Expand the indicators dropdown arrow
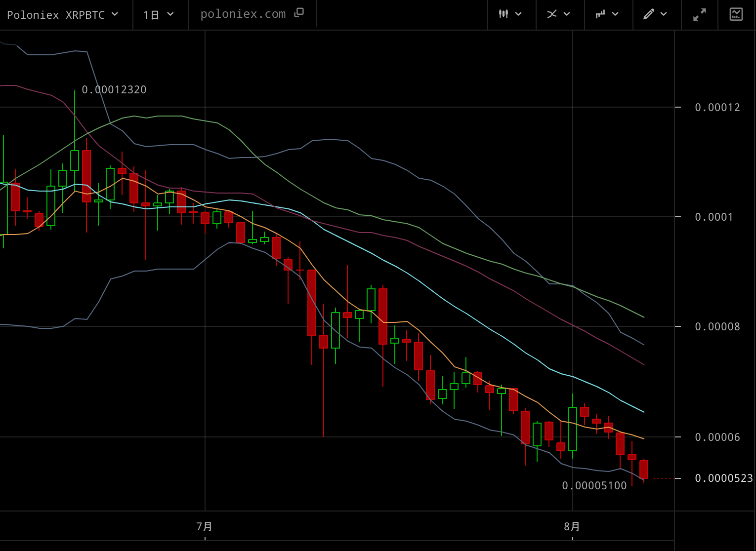The image size is (756, 551). [567, 14]
